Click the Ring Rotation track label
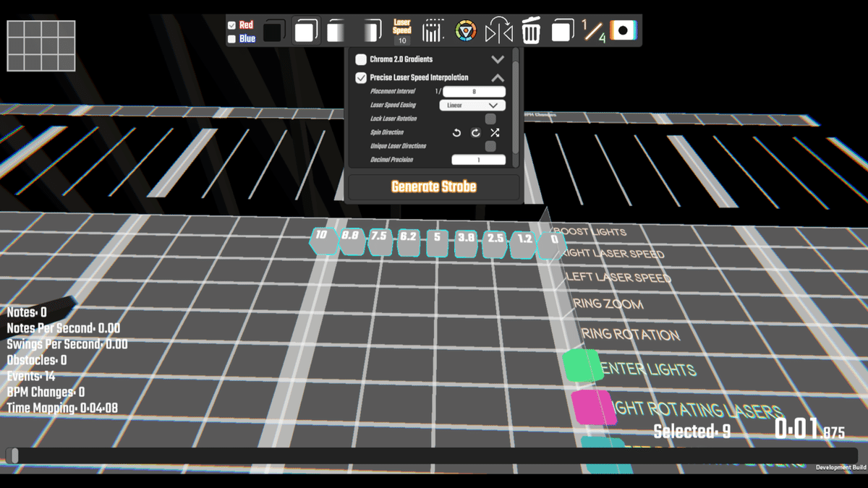 click(630, 335)
